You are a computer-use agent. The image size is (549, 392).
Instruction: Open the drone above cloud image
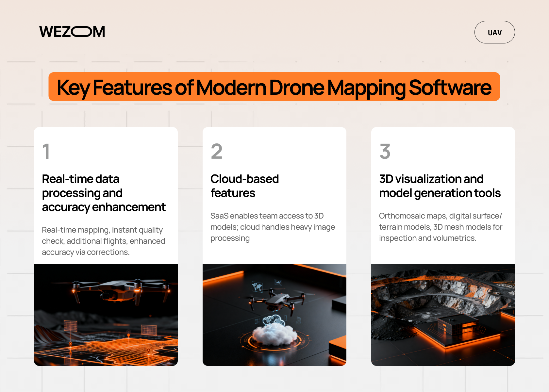click(x=274, y=315)
